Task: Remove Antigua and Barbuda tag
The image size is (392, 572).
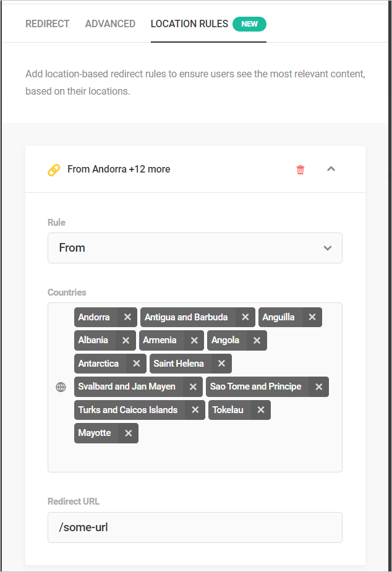Action: pos(245,317)
